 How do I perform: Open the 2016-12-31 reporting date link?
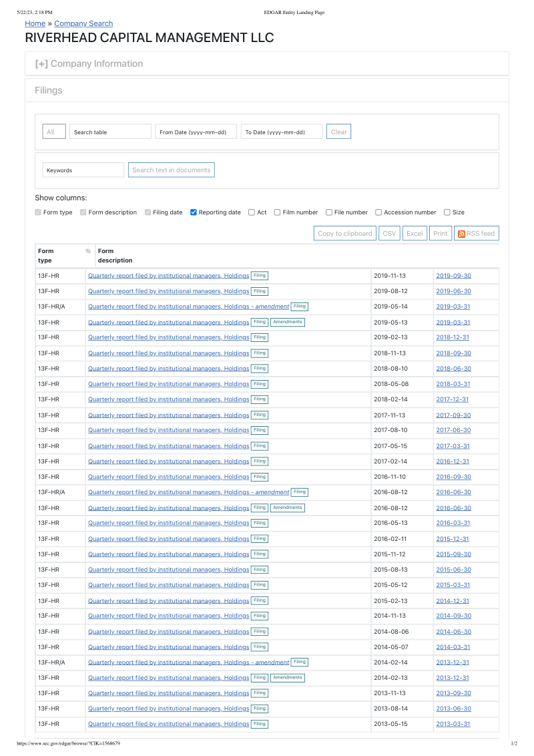[453, 461]
